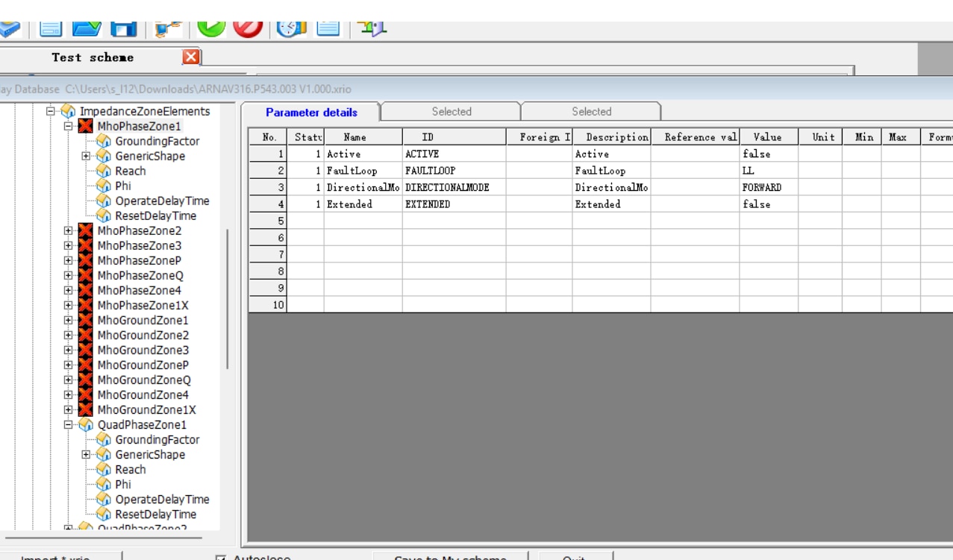This screenshot has width=953, height=560.
Task: Click the false value in Active row
Action: (769, 154)
